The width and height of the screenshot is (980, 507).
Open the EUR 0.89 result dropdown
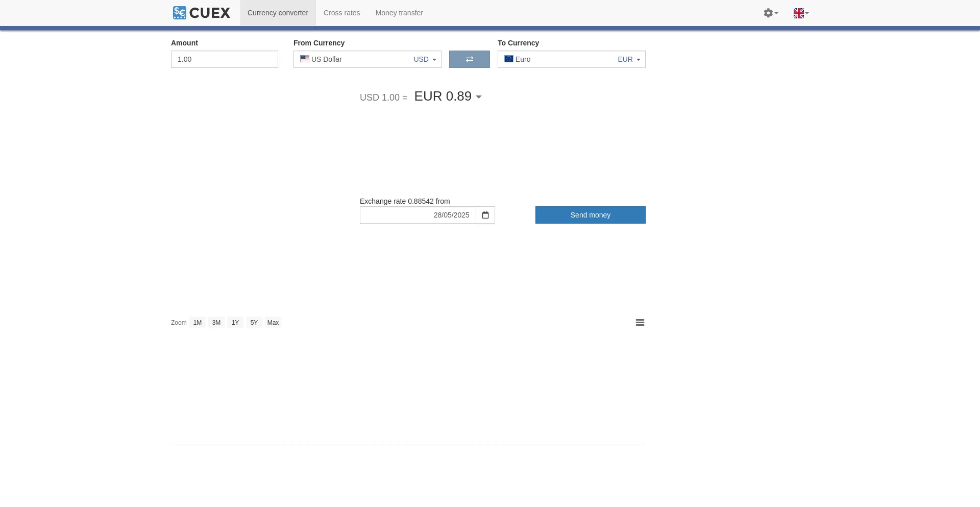pos(448,96)
